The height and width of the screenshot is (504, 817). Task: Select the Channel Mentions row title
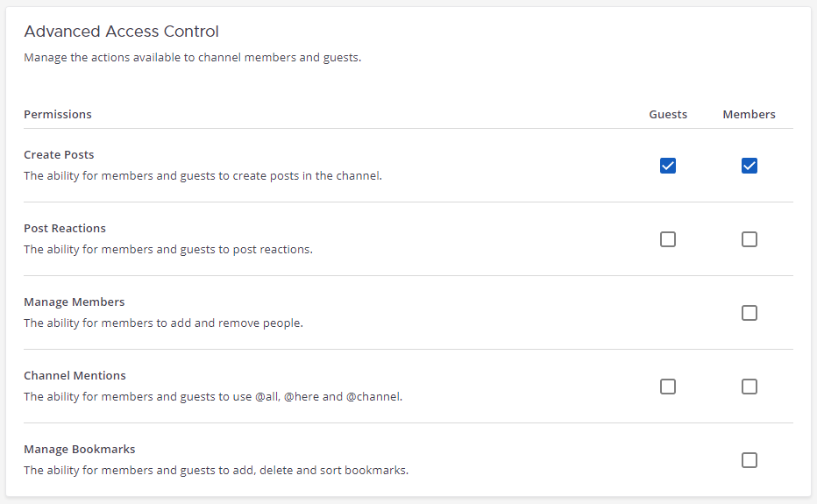(75, 375)
